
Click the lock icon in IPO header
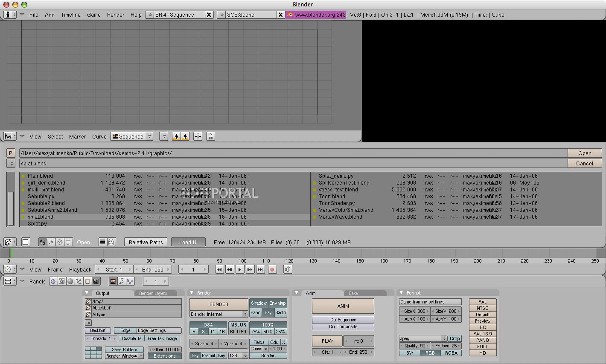(210, 136)
